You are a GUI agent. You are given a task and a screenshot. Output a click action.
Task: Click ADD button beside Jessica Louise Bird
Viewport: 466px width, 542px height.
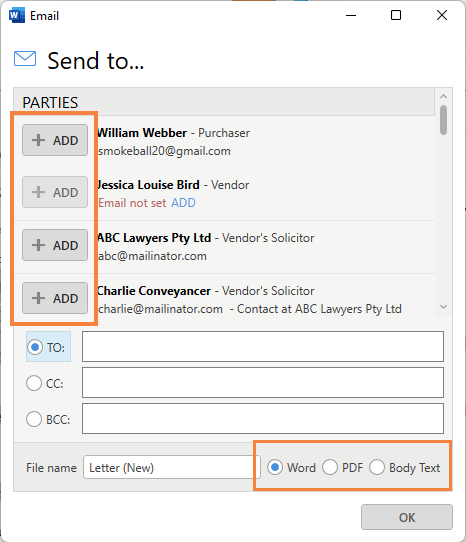click(55, 192)
